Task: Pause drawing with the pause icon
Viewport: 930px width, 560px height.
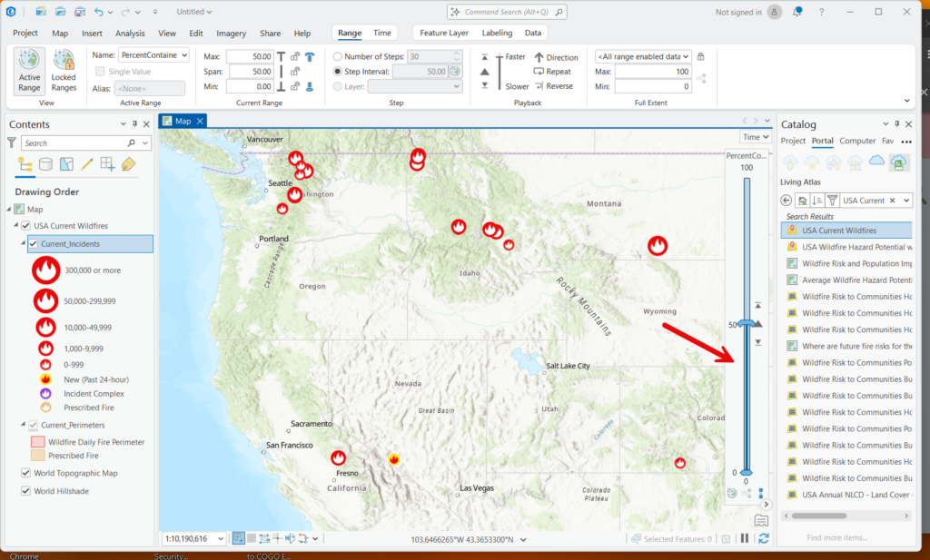Action: click(x=745, y=538)
